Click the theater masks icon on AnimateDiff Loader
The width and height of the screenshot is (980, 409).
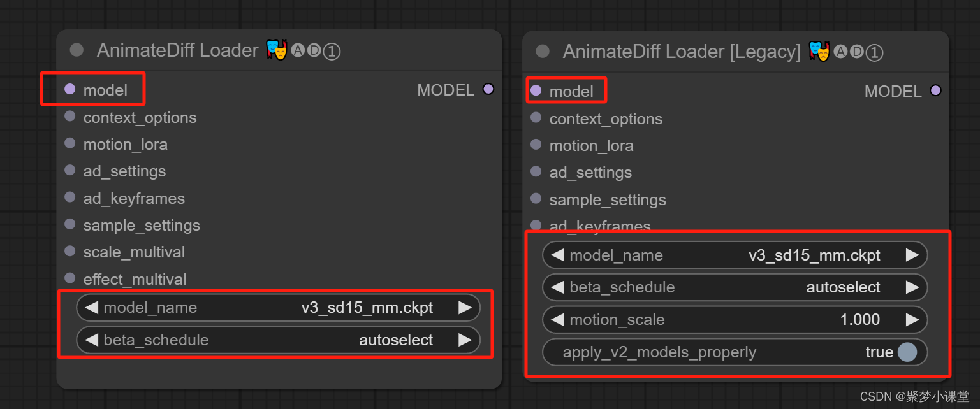[x=275, y=50]
